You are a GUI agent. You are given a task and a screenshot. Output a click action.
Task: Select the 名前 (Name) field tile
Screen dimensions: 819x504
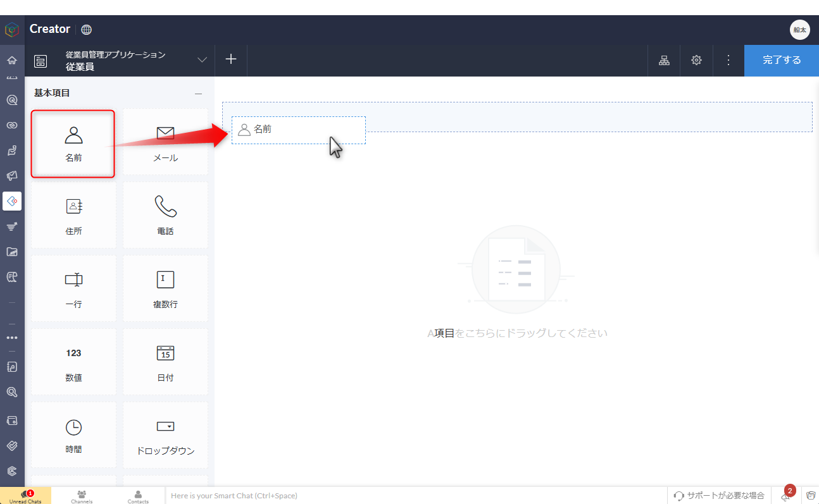pos(73,144)
